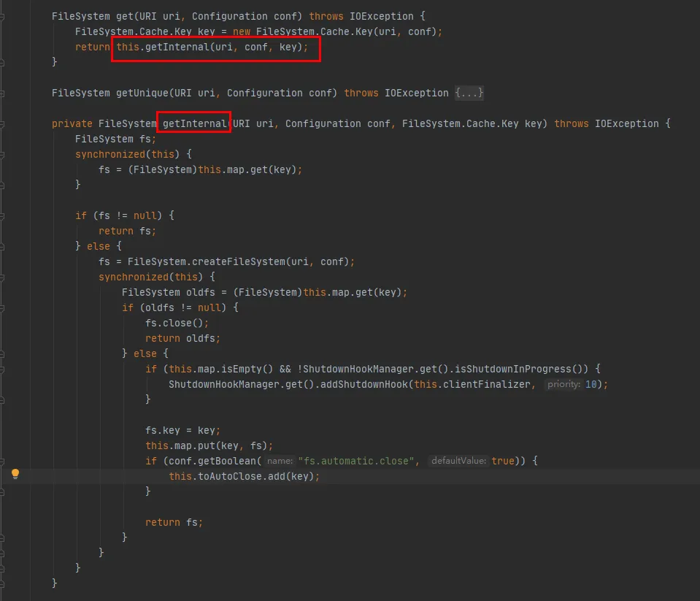The height and width of the screenshot is (601, 700).
Task: Click URI in the getUnique parameter list
Action: tap(183, 93)
